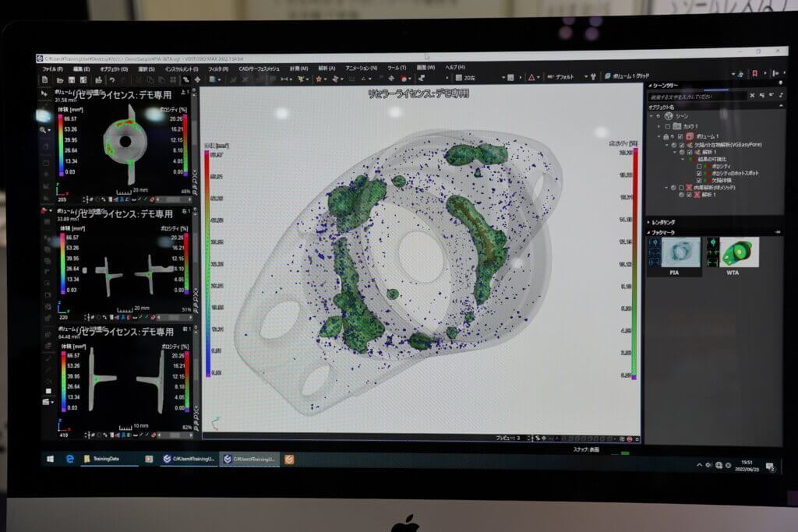Click the New file icon in toolbar
Viewport: 798px width, 532px height.
[45, 79]
